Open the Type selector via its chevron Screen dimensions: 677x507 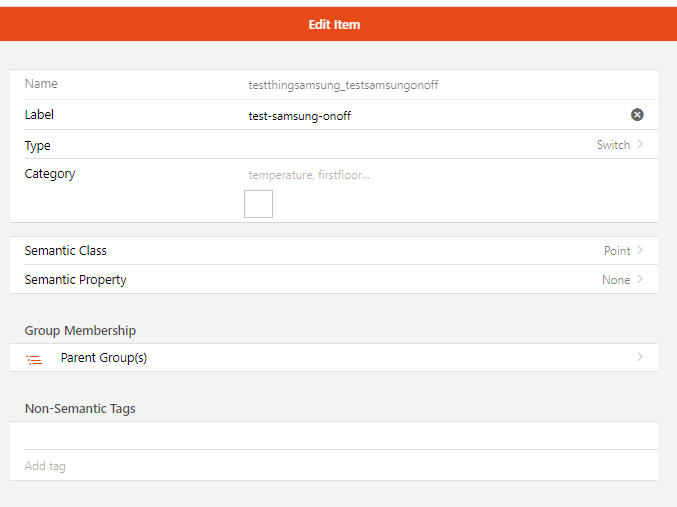(x=640, y=145)
